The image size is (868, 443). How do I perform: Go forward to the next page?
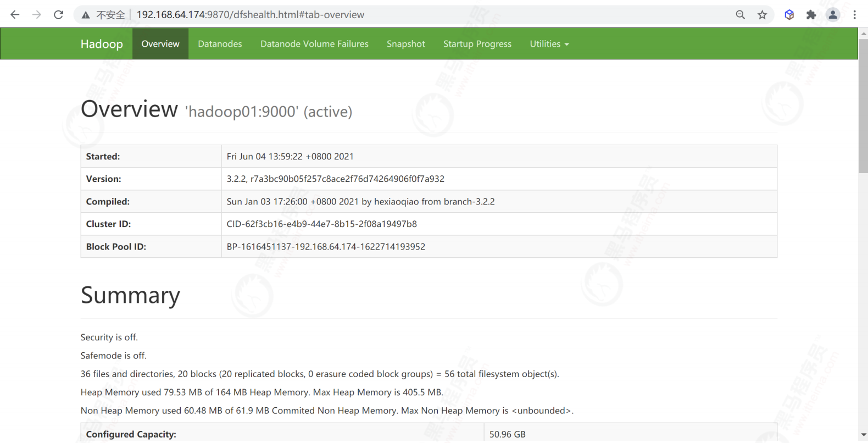tap(37, 15)
